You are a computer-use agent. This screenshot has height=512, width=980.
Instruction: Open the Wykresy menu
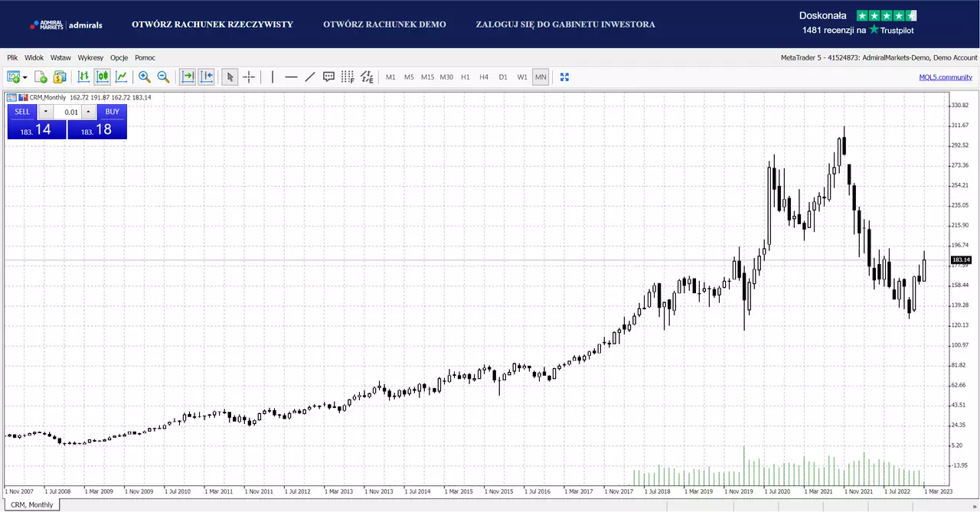click(90, 57)
